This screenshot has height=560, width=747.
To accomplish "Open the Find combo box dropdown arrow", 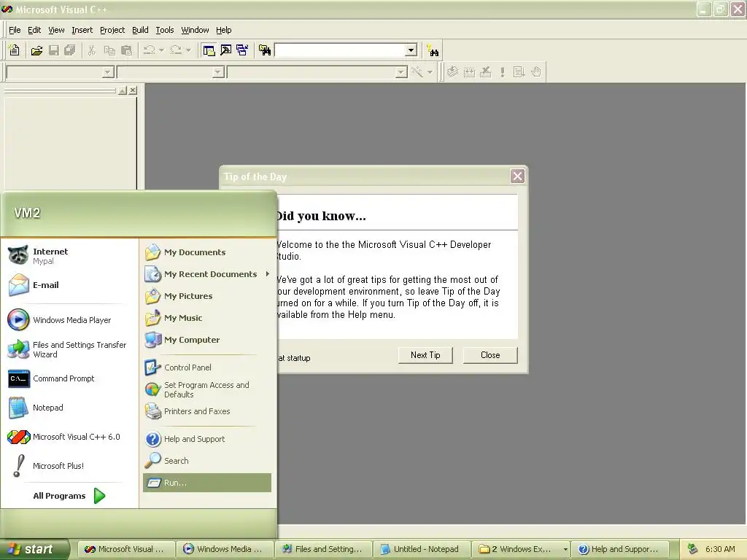I will point(411,50).
